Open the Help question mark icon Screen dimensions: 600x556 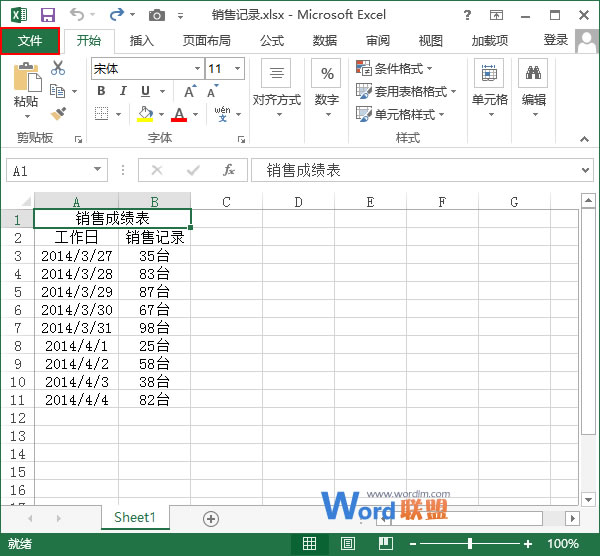tap(467, 15)
